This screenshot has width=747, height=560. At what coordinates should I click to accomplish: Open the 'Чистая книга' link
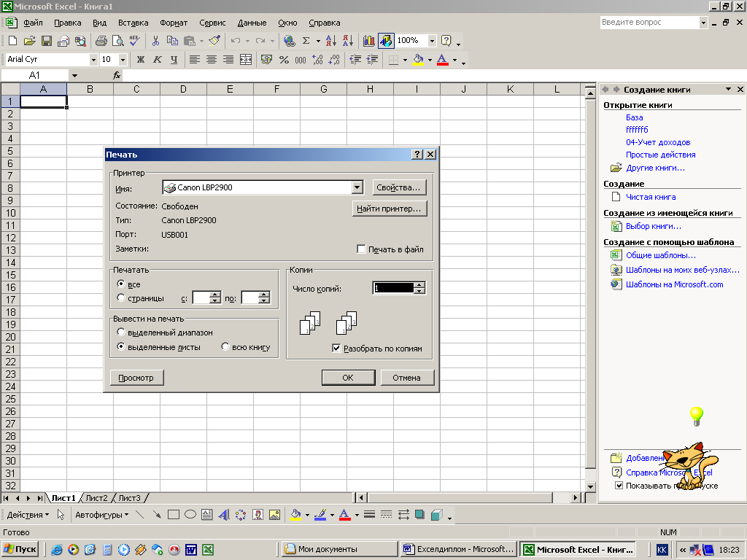[x=651, y=197]
